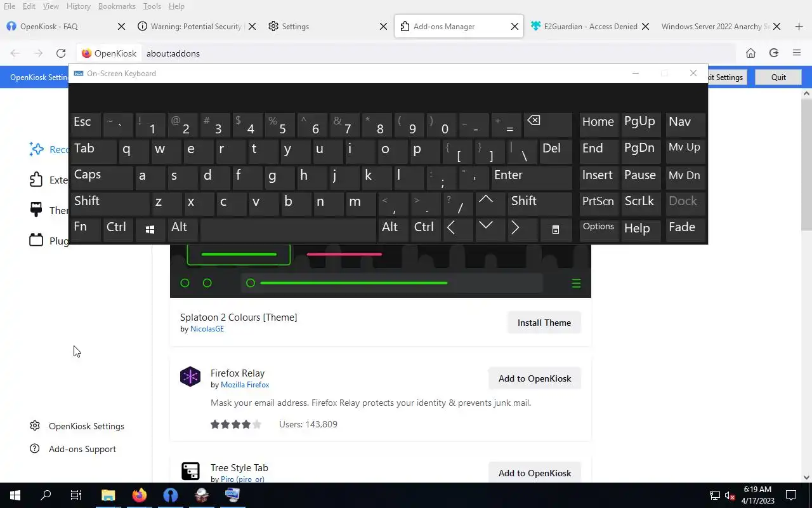Click the Recommendations sparkle icon in sidebar

(x=36, y=149)
